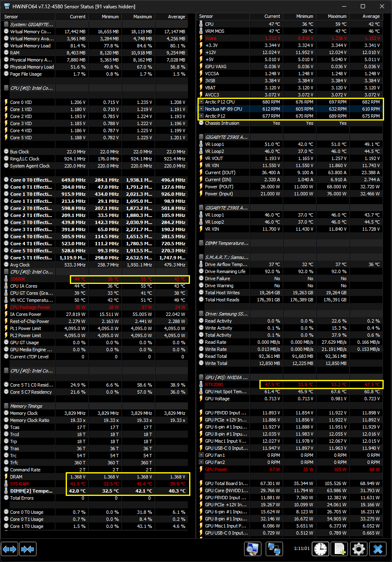Screen dimensions: 392x562
Task: Select the GPU Total Board In... row
Action: click(x=290, y=483)
